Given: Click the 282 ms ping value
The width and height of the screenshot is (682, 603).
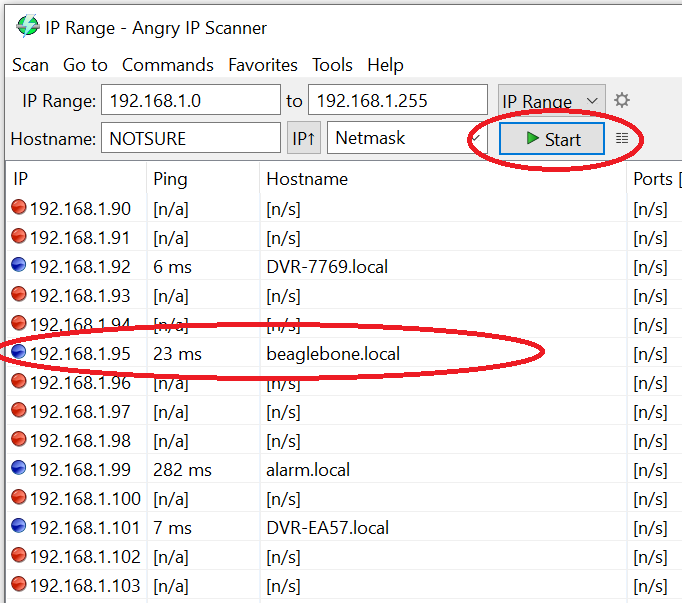Looking at the screenshot, I should coord(182,470).
